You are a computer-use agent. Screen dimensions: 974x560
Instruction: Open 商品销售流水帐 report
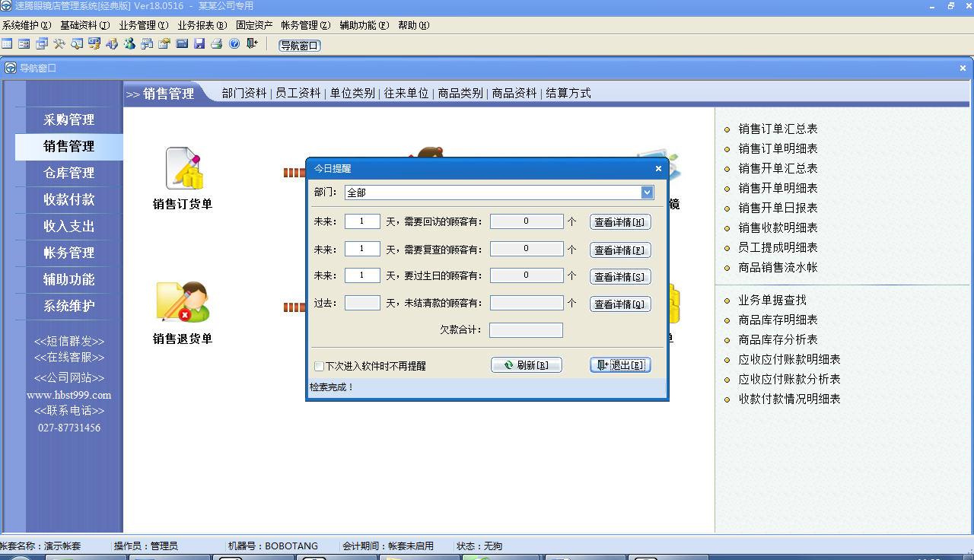click(778, 268)
